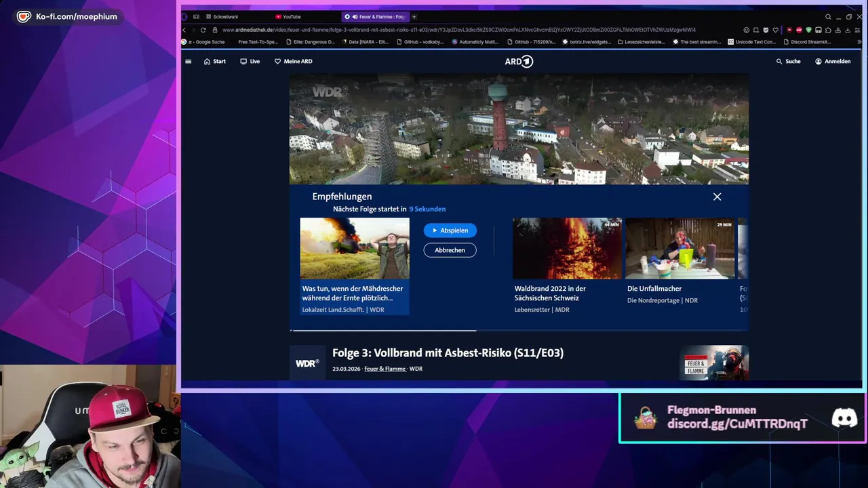Click the 'Die Unfallmacher' title text
868x488 pixels.
[654, 289]
